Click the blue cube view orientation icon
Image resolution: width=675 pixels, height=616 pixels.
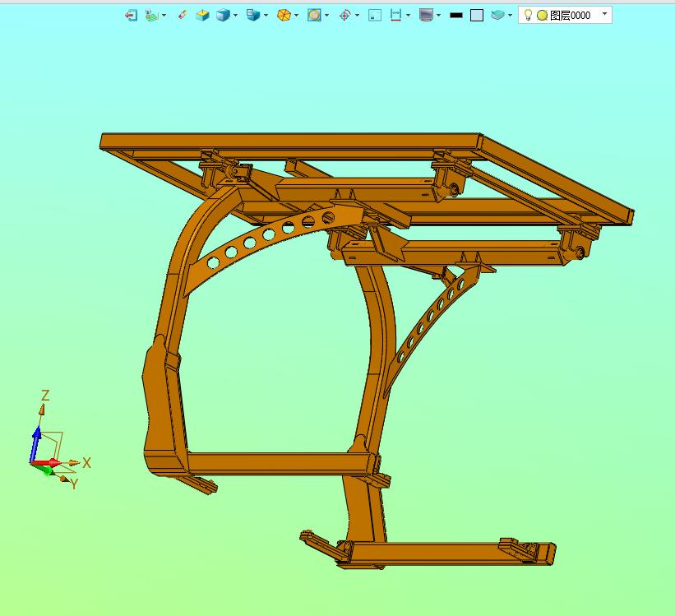tap(253, 15)
